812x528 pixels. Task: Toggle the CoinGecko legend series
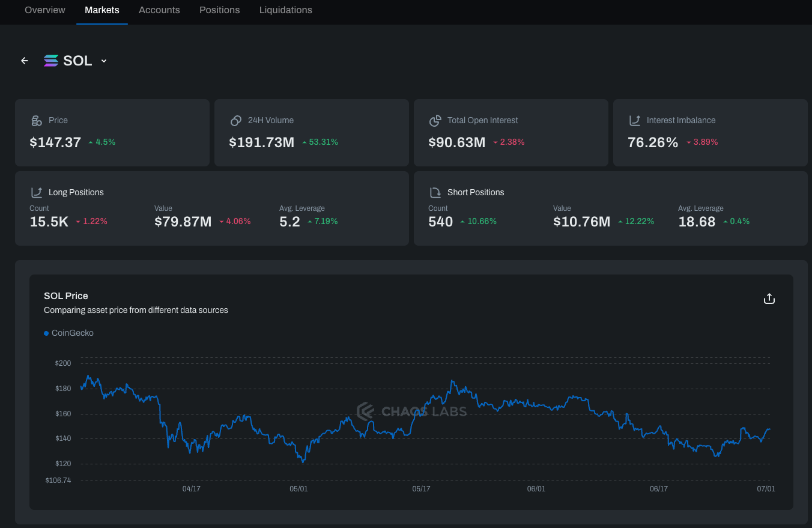point(69,333)
